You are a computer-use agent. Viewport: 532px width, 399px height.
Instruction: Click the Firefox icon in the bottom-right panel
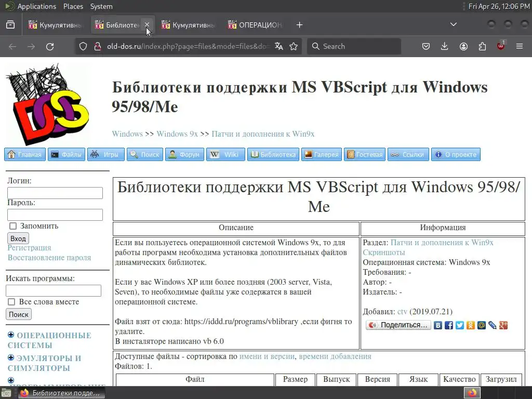[x=472, y=393]
